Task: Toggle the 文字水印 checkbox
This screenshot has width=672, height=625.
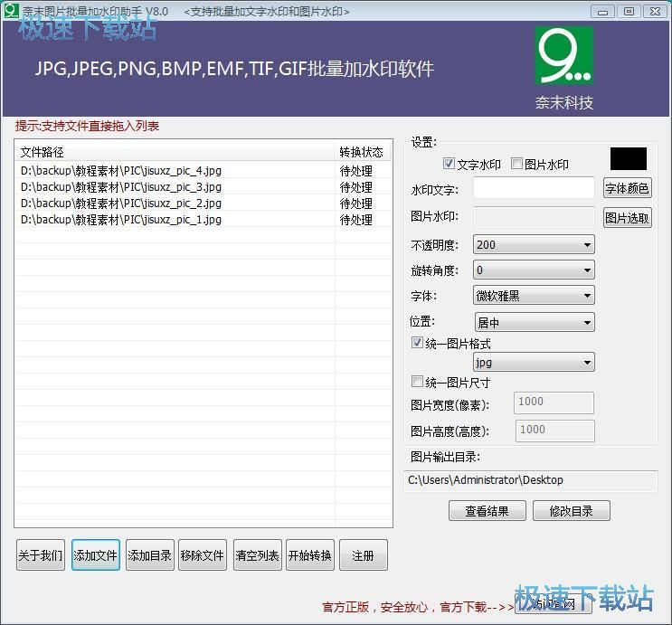Action: pyautogui.click(x=449, y=164)
